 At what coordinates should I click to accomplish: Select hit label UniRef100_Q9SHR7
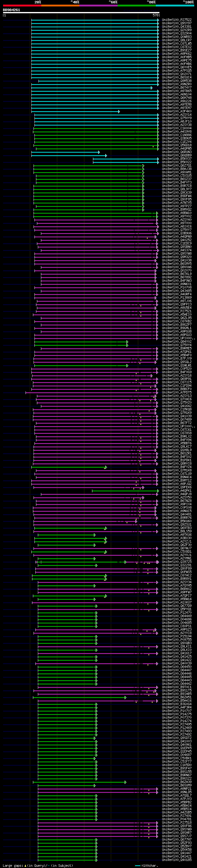click(x=177, y=833)
